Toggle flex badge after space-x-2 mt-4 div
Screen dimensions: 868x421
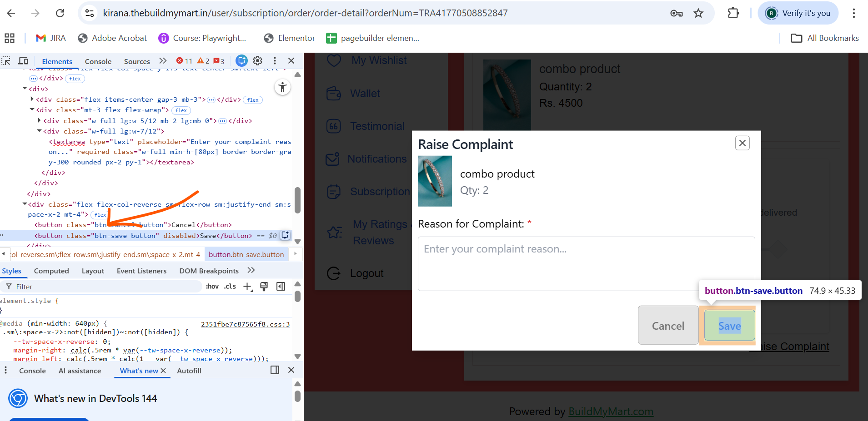[100, 215]
